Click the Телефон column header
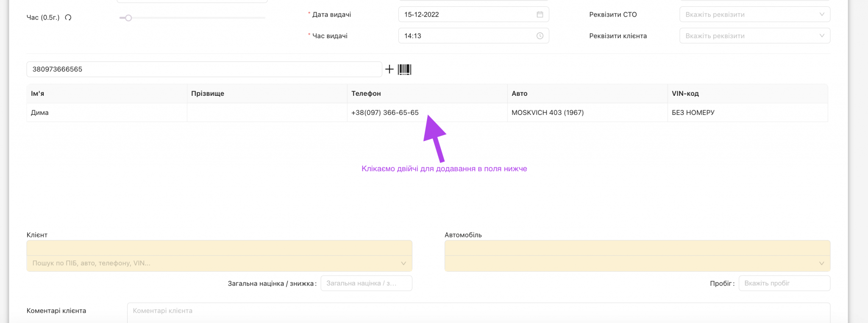 click(427, 94)
